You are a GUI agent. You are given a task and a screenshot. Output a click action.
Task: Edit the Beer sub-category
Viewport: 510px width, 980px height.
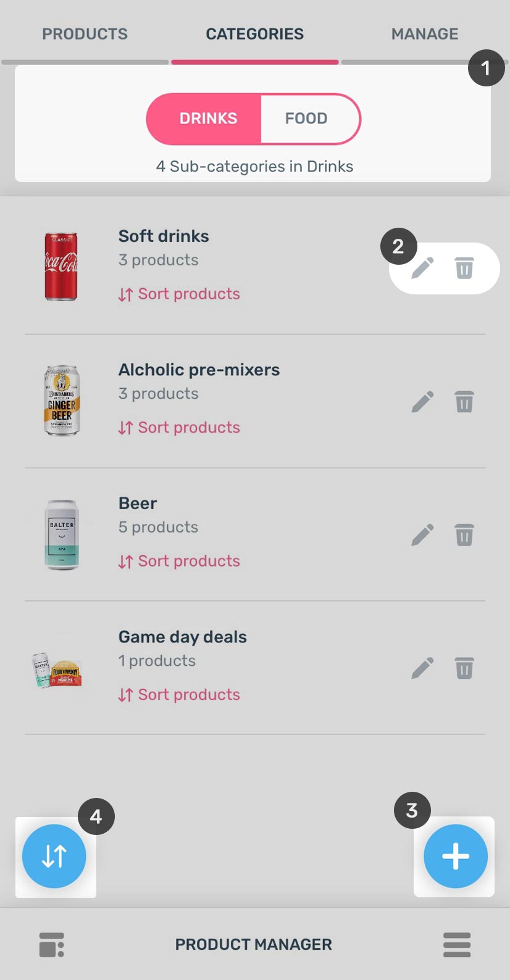pyautogui.click(x=423, y=535)
